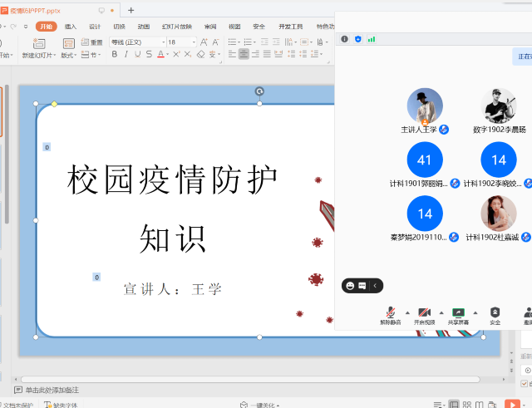Image resolution: width=532 pixels, height=408 pixels.
Task: Open quick access toolbar customize dropdown
Action: [26, 27]
